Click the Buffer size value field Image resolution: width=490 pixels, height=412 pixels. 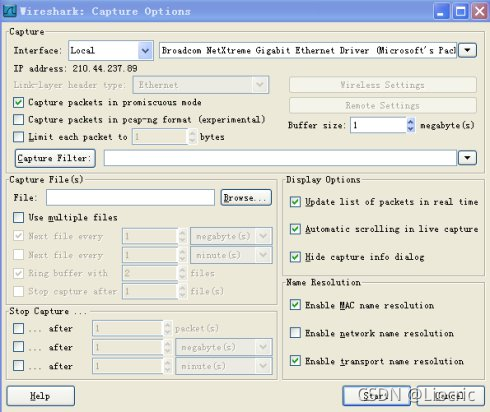click(378, 125)
